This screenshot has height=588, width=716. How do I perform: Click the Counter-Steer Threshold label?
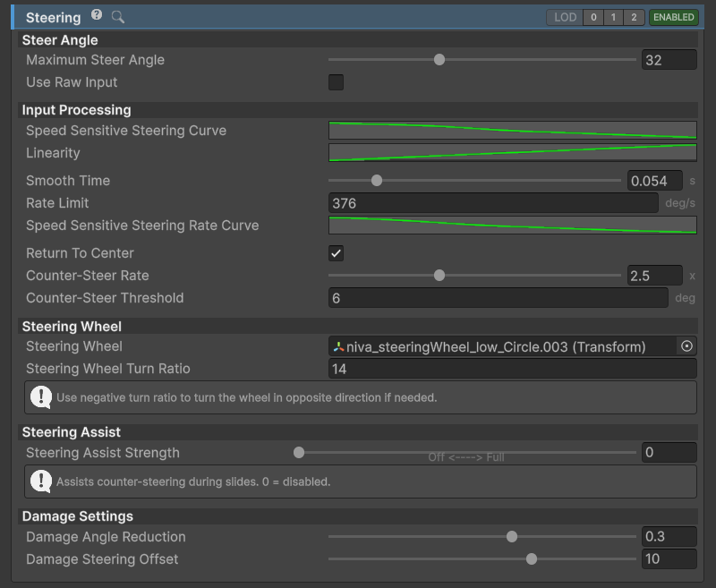tap(105, 298)
